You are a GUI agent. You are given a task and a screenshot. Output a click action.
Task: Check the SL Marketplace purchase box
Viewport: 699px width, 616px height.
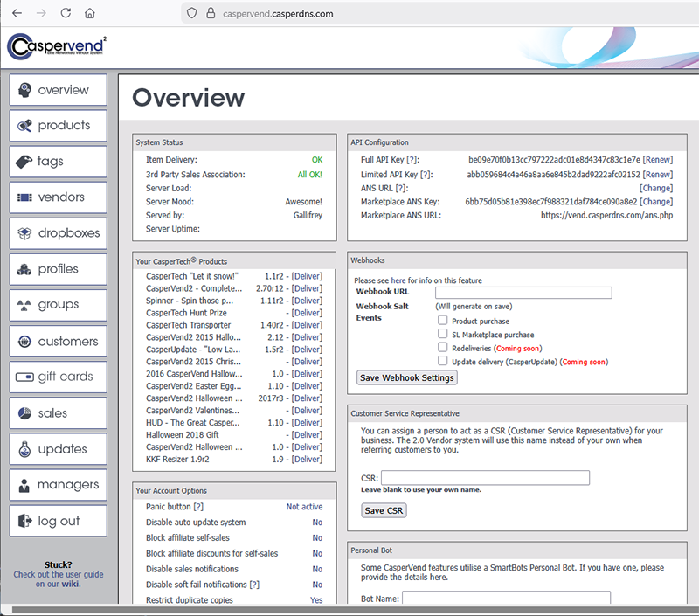(x=443, y=334)
